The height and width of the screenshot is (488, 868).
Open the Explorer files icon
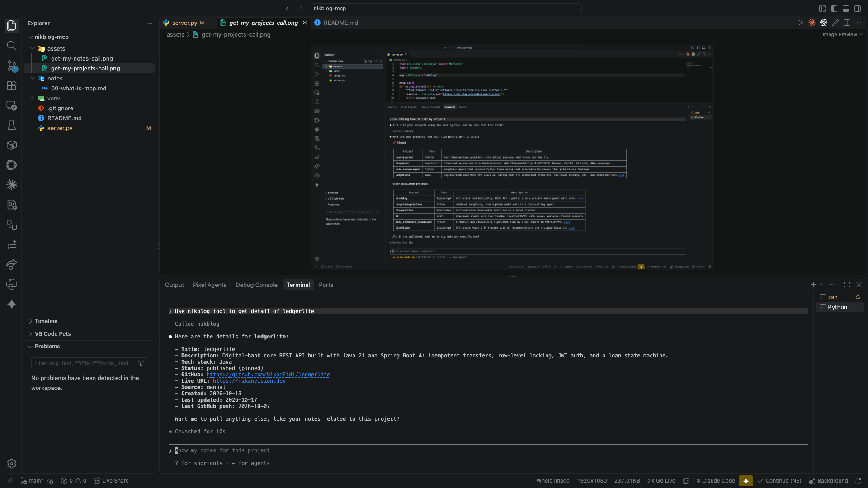(x=12, y=26)
